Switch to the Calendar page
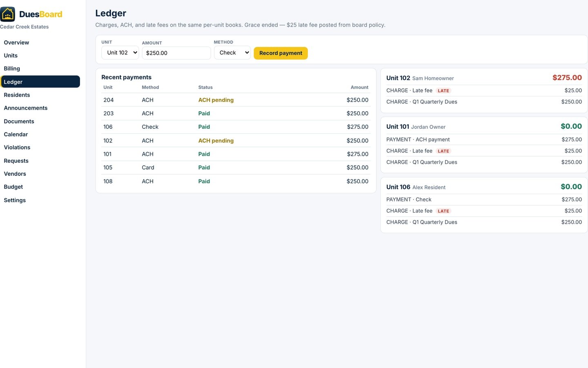 tap(40, 135)
